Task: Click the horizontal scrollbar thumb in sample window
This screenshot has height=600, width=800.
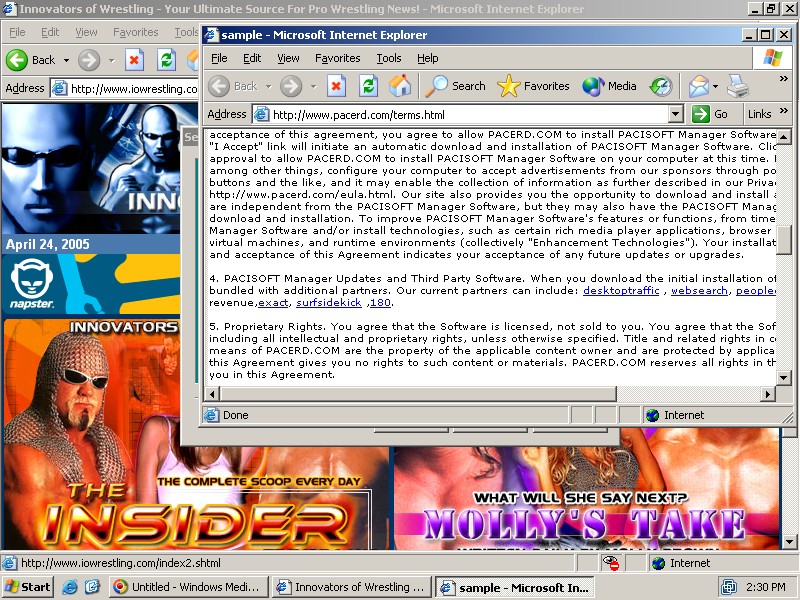Action: click(418, 393)
